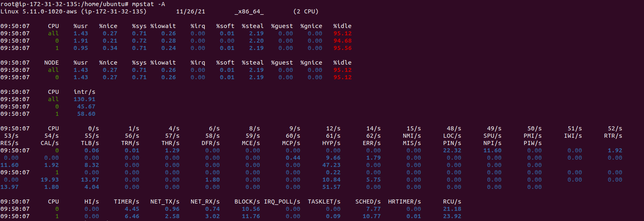The height and width of the screenshot is (221, 644).
Task: Click the 'SCHED/s' column header
Action: coord(368,201)
